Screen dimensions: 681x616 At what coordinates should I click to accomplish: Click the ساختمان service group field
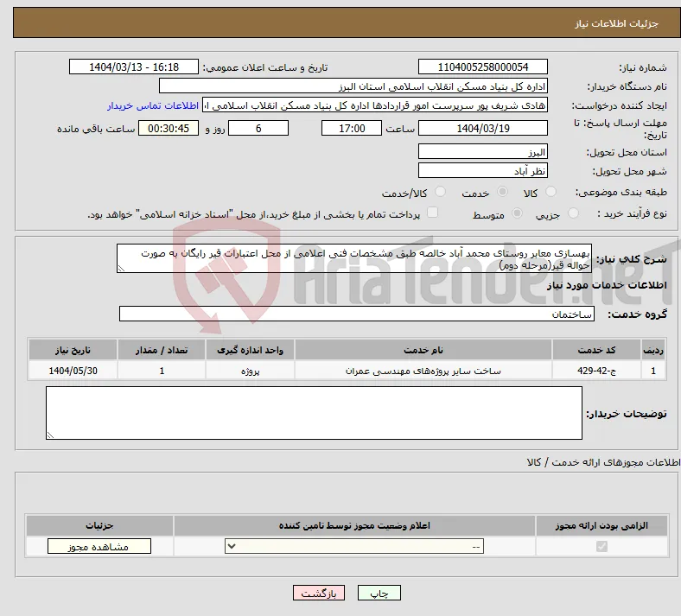point(357,314)
